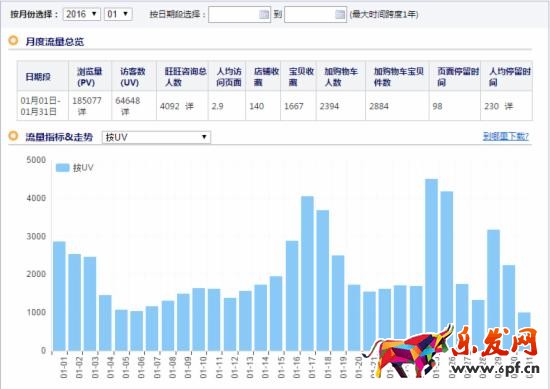Click the 到哪里下载? link
The image size is (550, 389).
pyautogui.click(x=505, y=136)
